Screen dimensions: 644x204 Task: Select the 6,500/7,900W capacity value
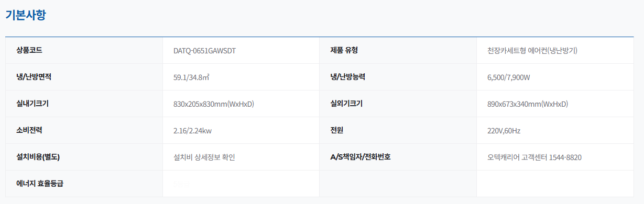(509, 77)
